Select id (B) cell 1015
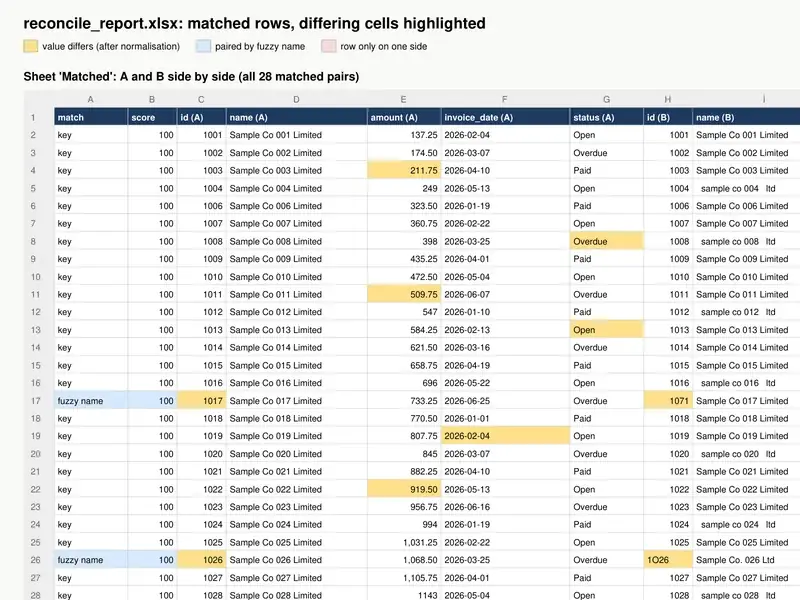The image size is (800, 600). [x=668, y=365]
